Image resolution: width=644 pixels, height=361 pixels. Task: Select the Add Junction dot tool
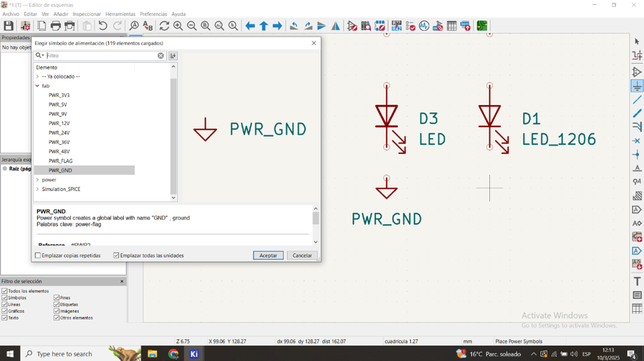click(x=637, y=155)
